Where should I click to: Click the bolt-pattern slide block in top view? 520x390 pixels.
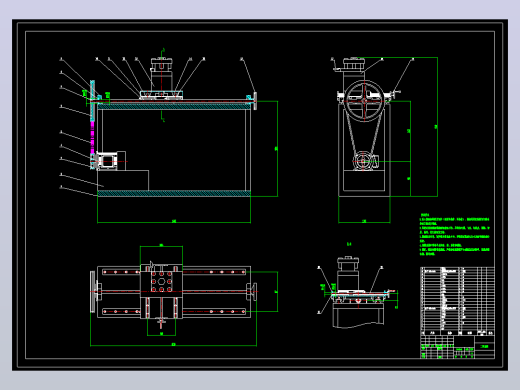[161, 282]
